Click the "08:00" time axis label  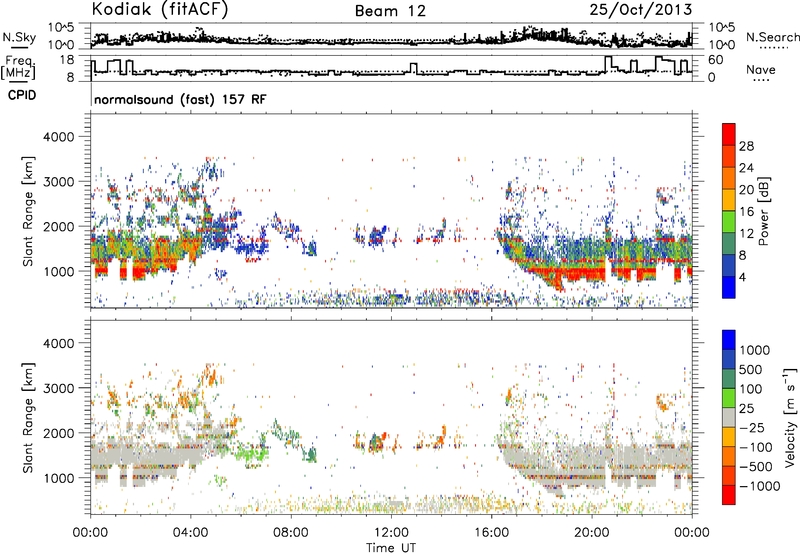tap(291, 533)
